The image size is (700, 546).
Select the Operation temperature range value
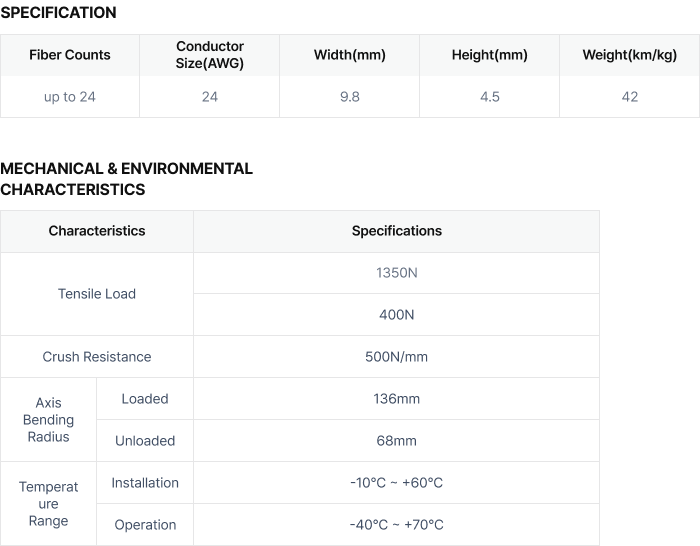point(396,525)
